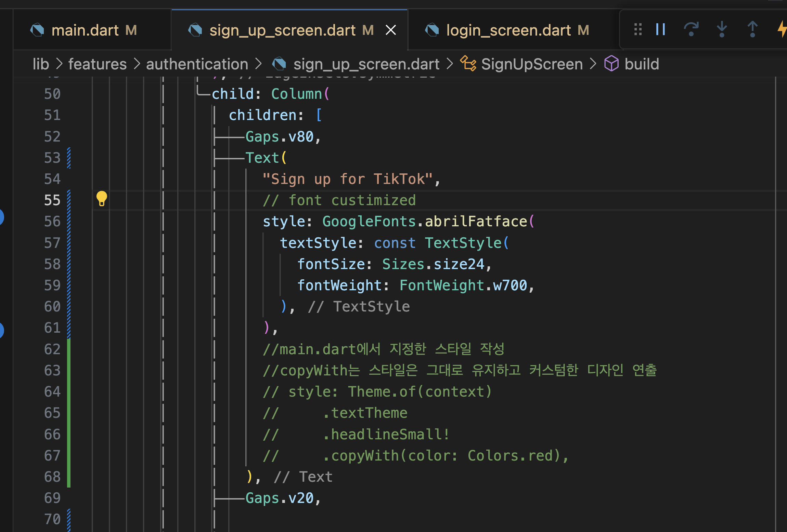Click the yellow lightbulb code action icon

(x=101, y=199)
